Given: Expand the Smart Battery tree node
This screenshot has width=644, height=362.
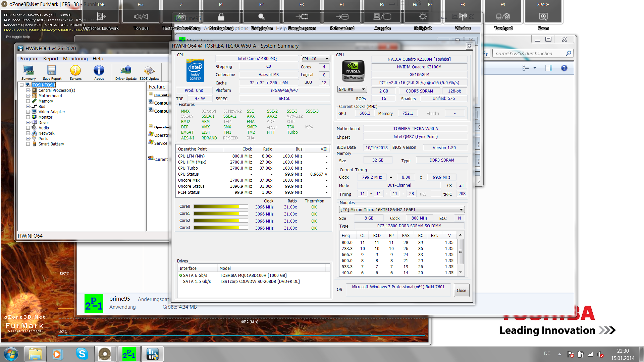Looking at the screenshot, I should [x=28, y=144].
